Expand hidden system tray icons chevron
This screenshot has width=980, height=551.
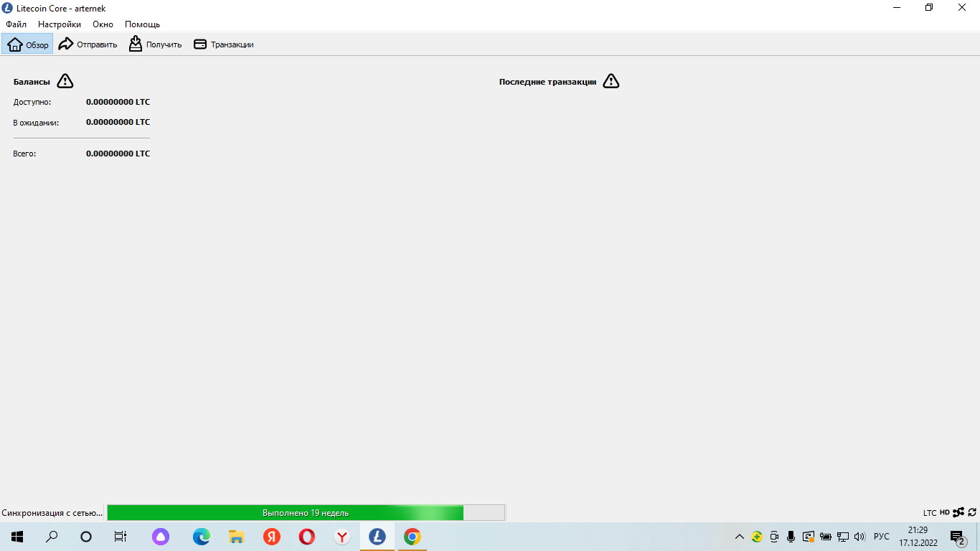pos(740,537)
